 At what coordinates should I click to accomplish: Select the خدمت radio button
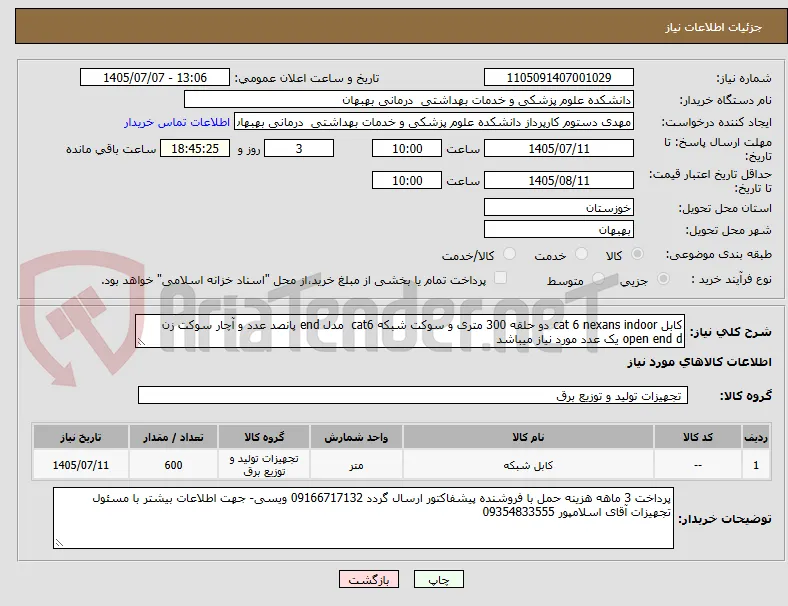pyautogui.click(x=581, y=254)
